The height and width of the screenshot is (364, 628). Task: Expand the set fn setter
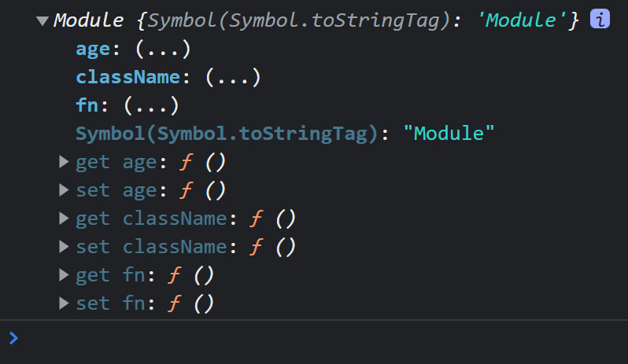65,303
